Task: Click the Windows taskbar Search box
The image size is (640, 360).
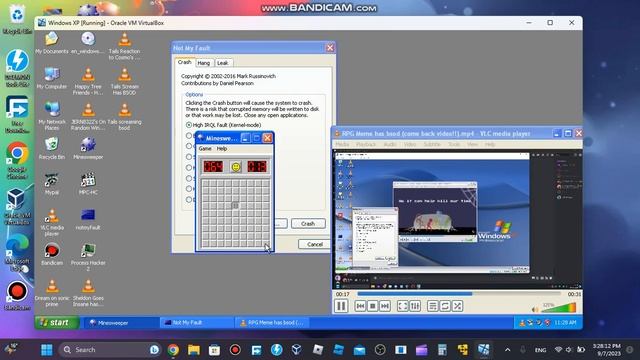Action: click(x=110, y=350)
